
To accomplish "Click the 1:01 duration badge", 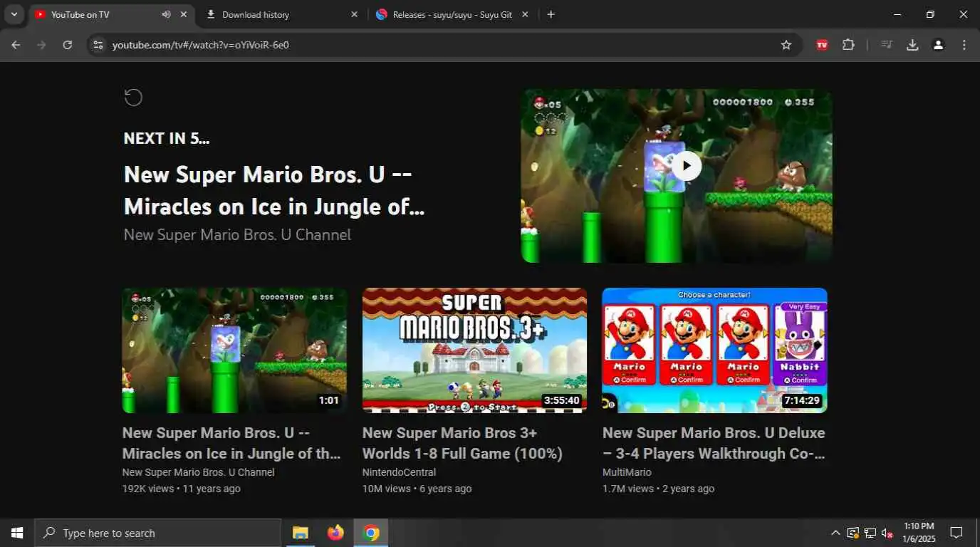I will point(328,400).
